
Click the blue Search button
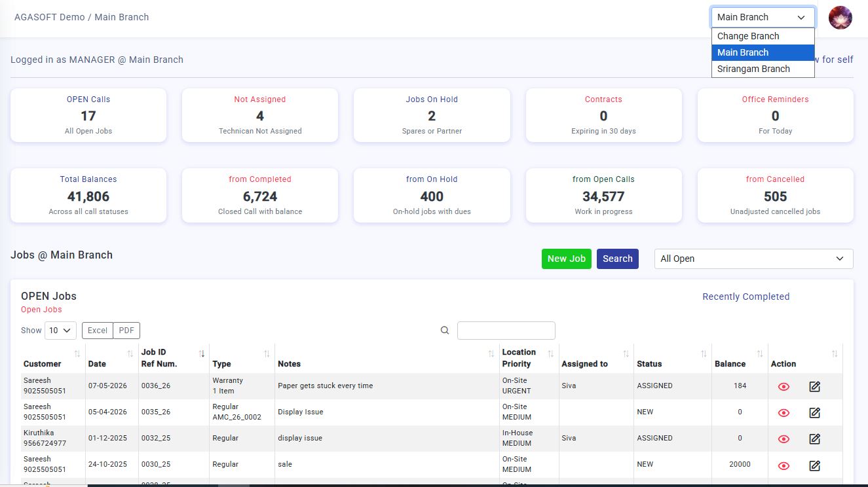[617, 259]
